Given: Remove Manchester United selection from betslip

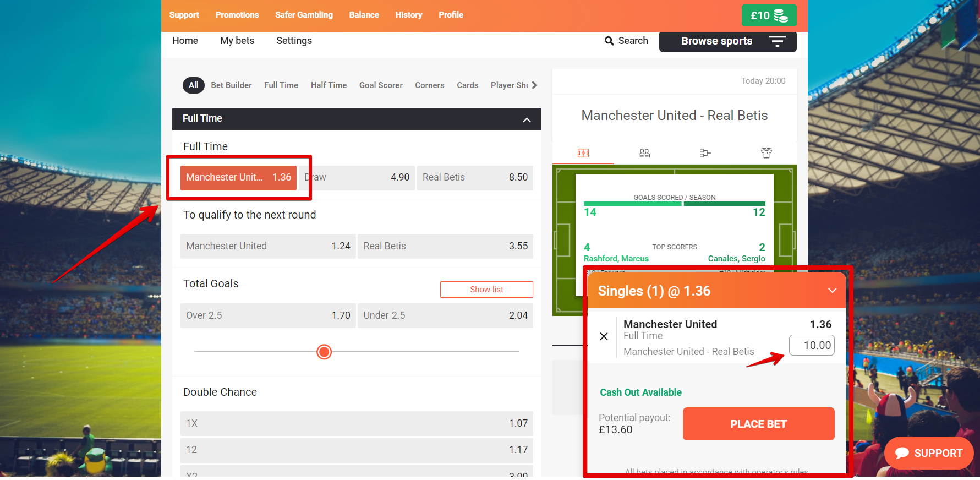Looking at the screenshot, I should click(x=604, y=336).
